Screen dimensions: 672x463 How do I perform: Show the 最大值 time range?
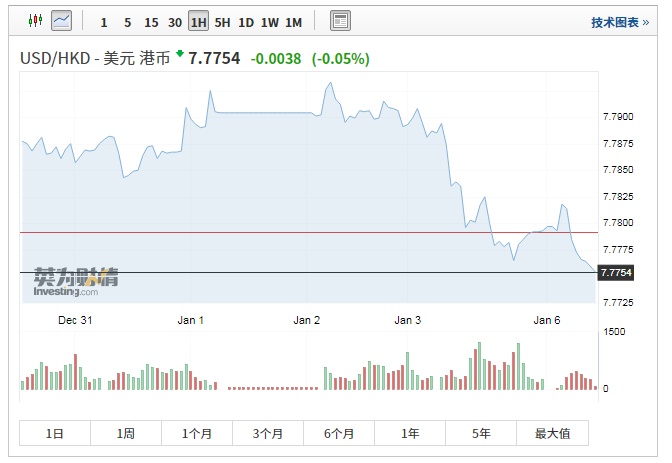pos(552,433)
